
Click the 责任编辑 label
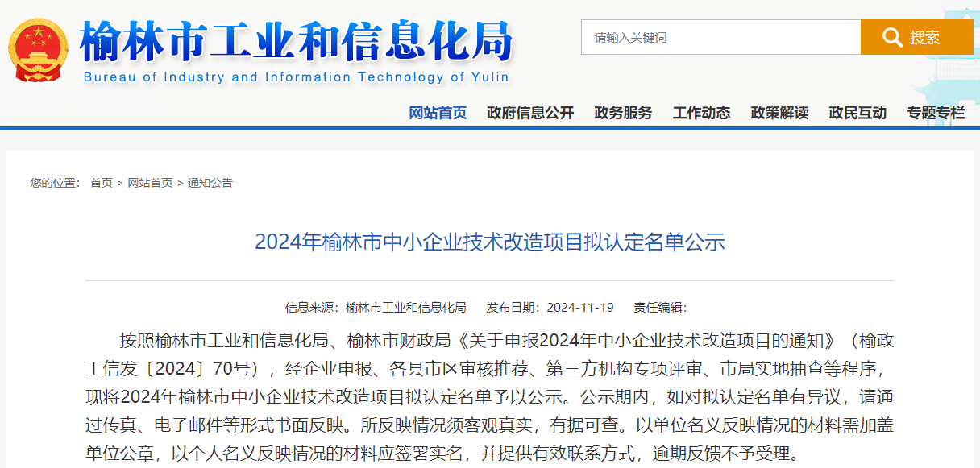(660, 308)
